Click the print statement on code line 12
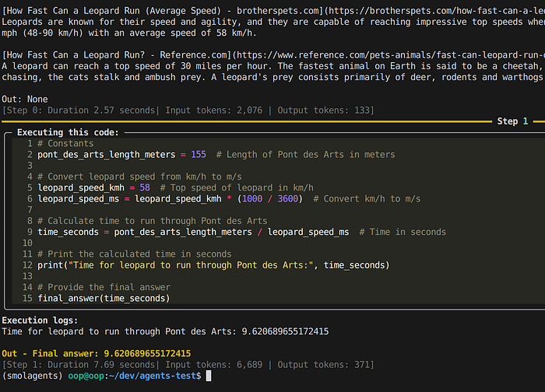Screen dimensions: 545x392 [x=213, y=265]
